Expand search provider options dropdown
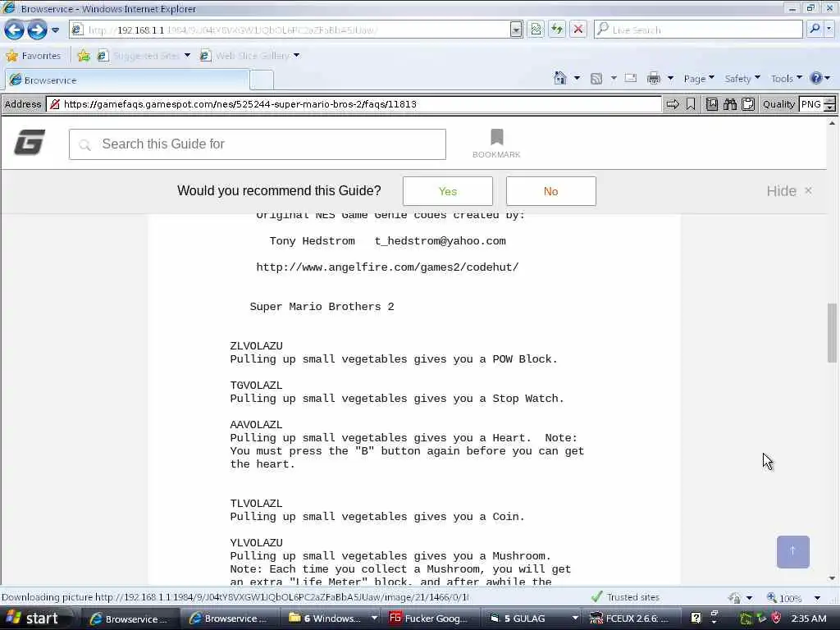Viewport: 840px width, 630px height. (x=829, y=29)
